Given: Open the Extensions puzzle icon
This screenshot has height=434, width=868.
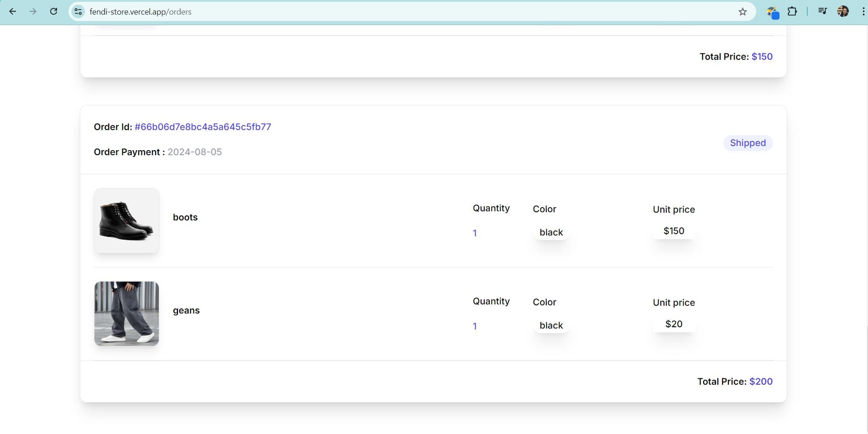Looking at the screenshot, I should 792,11.
